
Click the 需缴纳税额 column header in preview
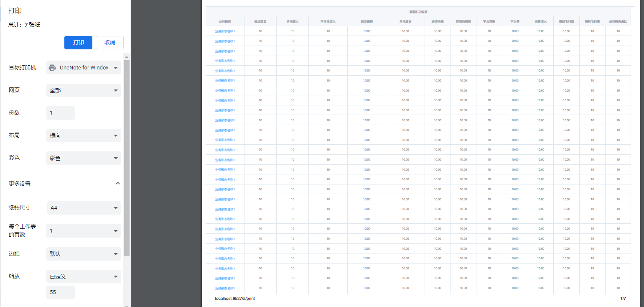click(x=463, y=21)
